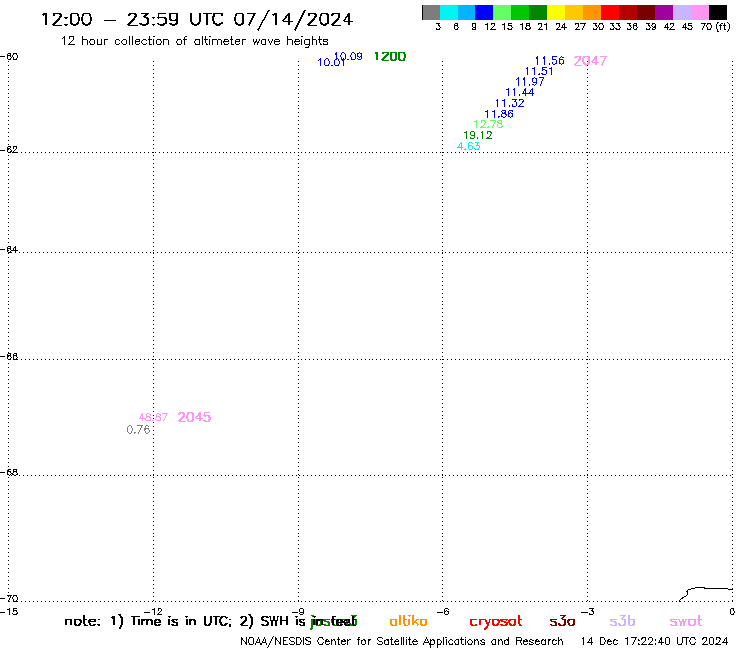The image size is (740, 650).
Task: Select the '14 Dec 17:22:40 UTC 2024' timestamp
Action: point(654,641)
